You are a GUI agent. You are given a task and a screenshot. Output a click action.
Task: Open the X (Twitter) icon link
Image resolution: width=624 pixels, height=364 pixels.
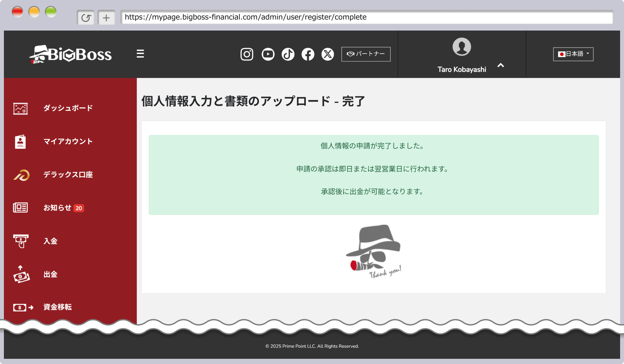(328, 54)
